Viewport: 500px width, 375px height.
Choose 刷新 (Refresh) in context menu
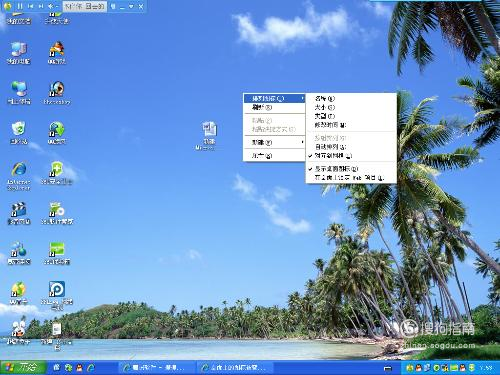coord(274,107)
